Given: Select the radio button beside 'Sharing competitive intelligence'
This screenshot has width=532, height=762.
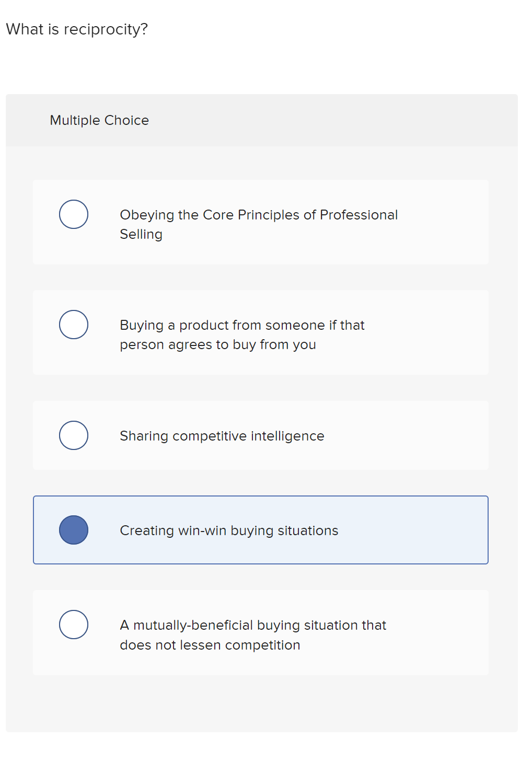Looking at the screenshot, I should (x=74, y=435).
